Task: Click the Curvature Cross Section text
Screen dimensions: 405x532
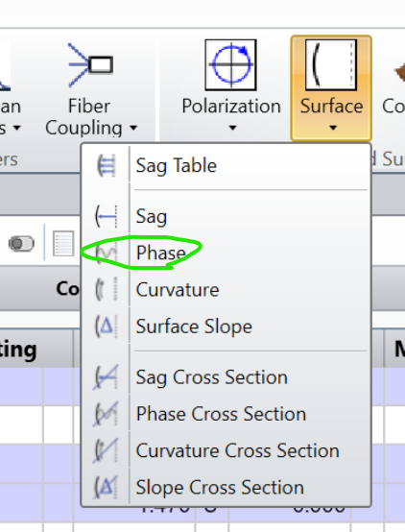Action: click(237, 450)
